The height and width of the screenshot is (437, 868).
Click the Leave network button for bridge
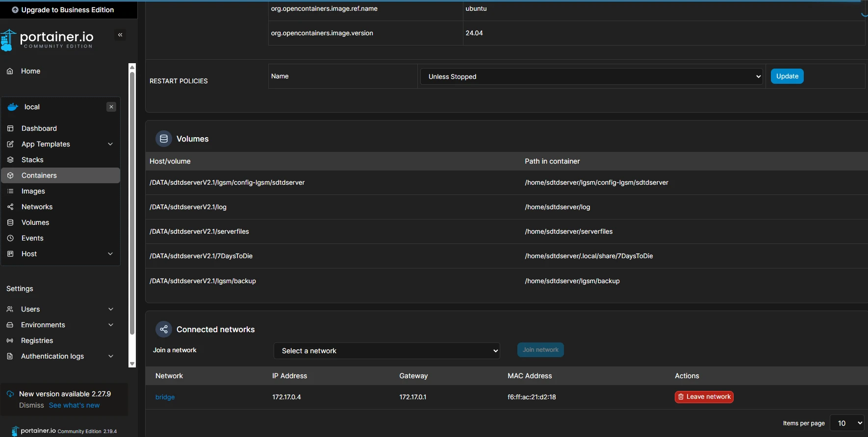[x=704, y=397]
